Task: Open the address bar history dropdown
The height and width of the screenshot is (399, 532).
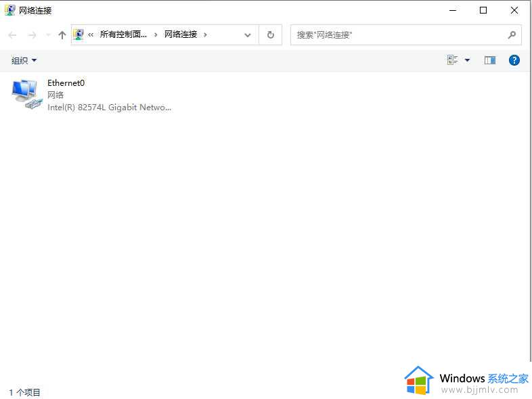Action: [248, 35]
